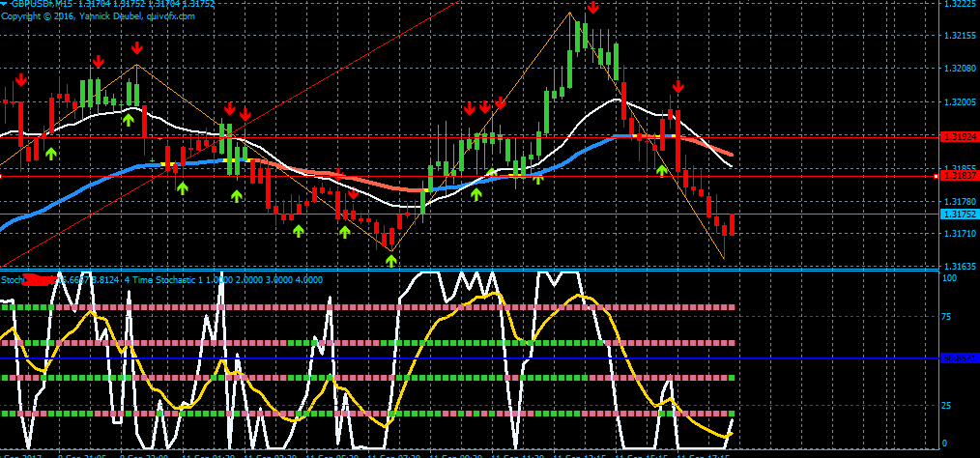Select the red sell arrow above the highest peak
Viewport: 980px width, 458px height.
[593, 7]
